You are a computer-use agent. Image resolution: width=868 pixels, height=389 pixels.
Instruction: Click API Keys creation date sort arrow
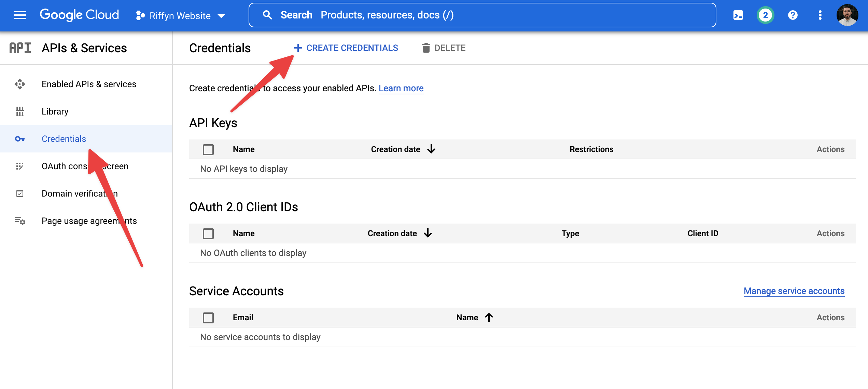pyautogui.click(x=431, y=149)
